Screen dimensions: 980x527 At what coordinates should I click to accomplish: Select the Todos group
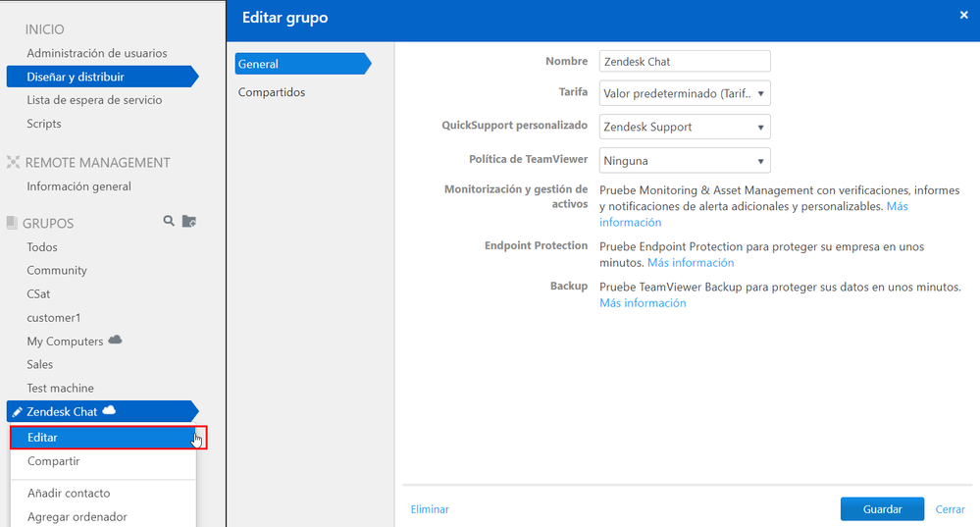pyautogui.click(x=42, y=247)
